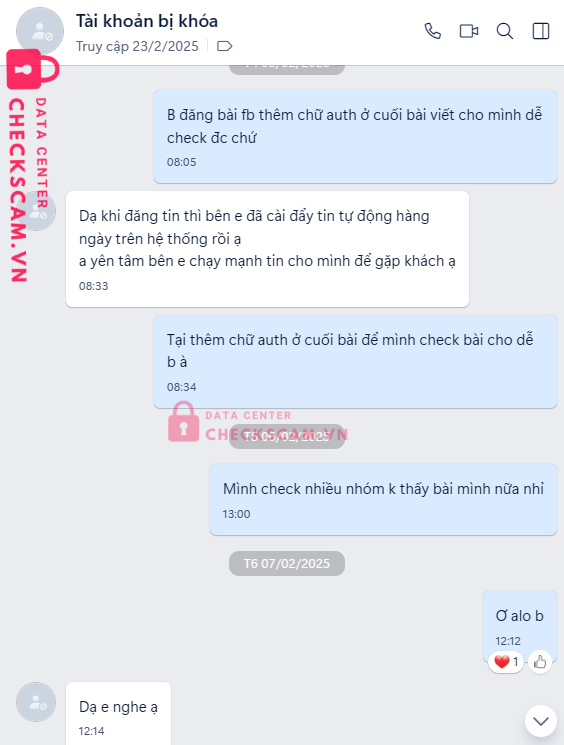This screenshot has height=745, width=564.
Task: Click 'Truy cập 23/2/2025' last access text
Action: click(x=137, y=46)
